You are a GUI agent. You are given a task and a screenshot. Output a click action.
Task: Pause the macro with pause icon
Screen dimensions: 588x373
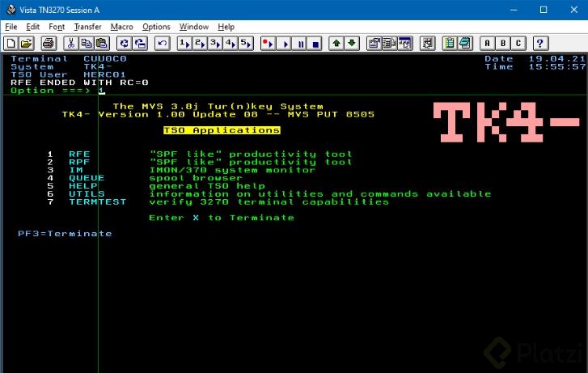click(x=300, y=43)
